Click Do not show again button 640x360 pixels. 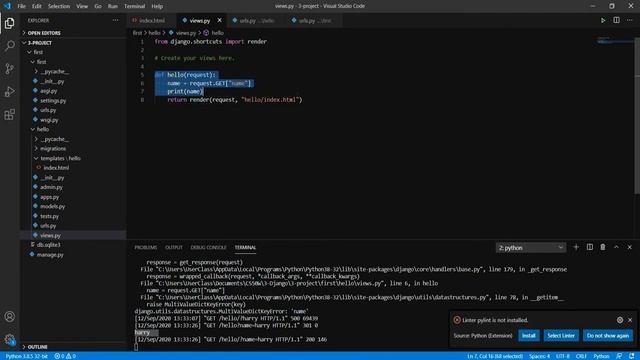coord(608,336)
